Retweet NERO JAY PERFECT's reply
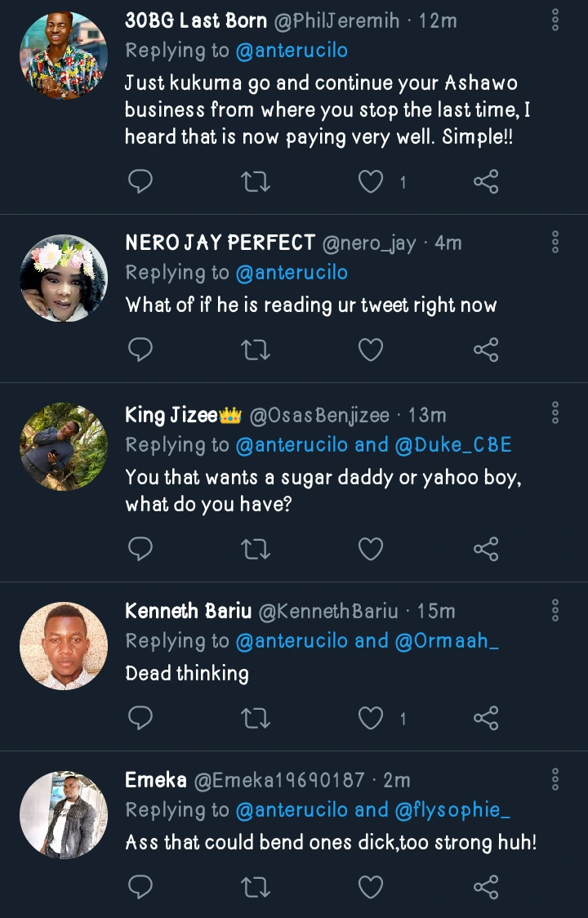The image size is (588, 918). pyautogui.click(x=256, y=350)
